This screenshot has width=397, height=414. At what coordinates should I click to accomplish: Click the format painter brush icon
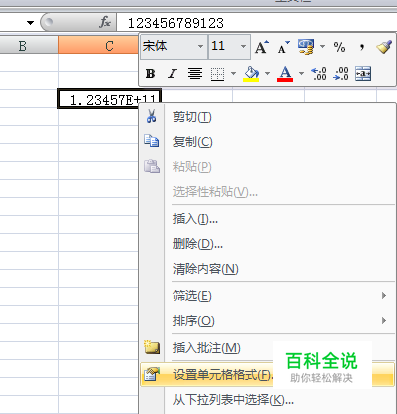click(384, 47)
